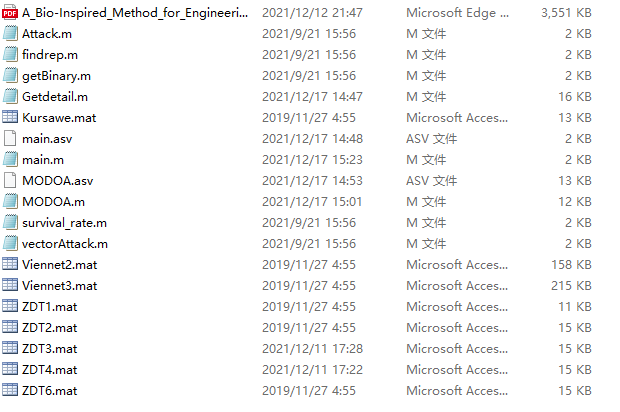Click the MODOA.m file icon
This screenshot has height=412, width=620.
[10, 202]
